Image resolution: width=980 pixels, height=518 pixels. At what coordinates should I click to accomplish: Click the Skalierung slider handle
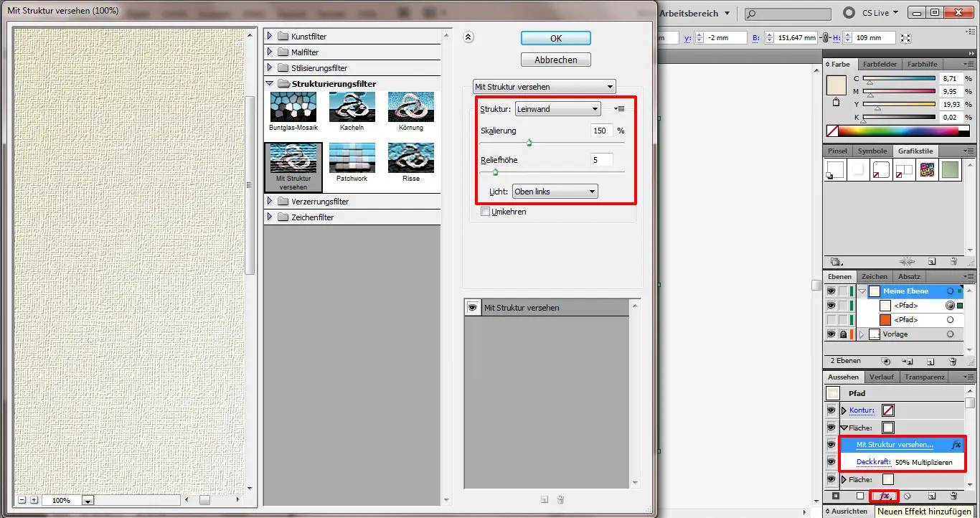529,143
